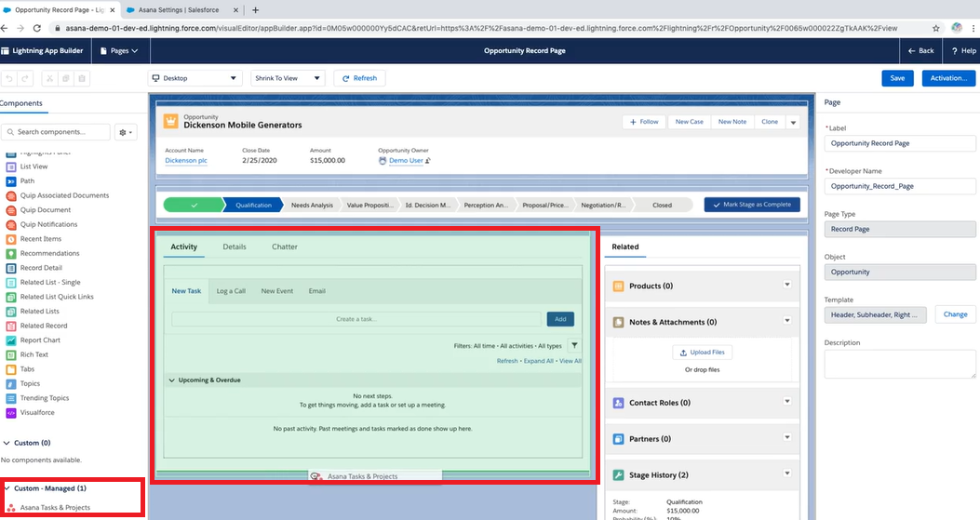The image size is (980, 520).
Task: Select the New Event tab
Action: click(x=276, y=291)
